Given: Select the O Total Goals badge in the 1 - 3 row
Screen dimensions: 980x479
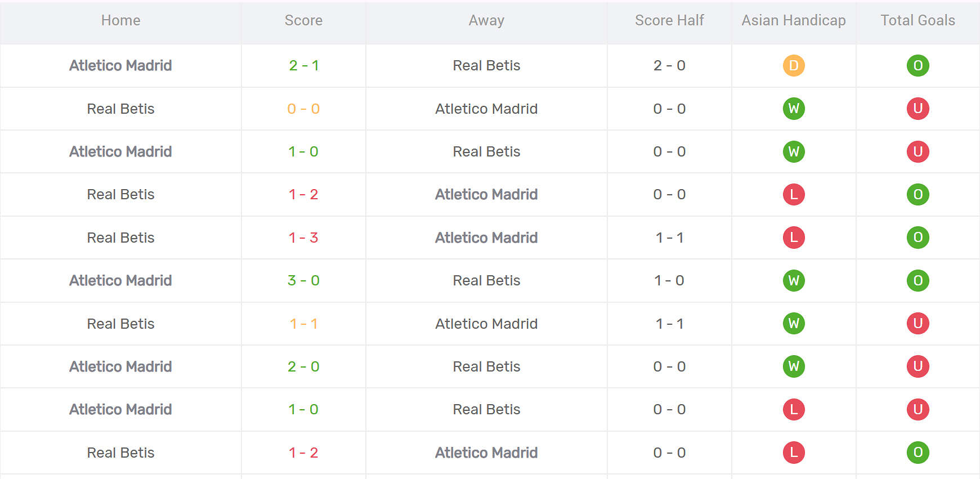Looking at the screenshot, I should (x=918, y=238).
